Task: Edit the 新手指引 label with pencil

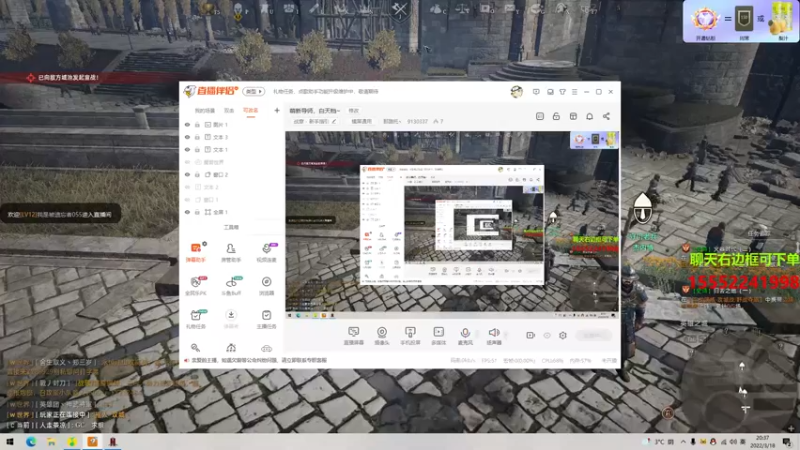Action: point(334,121)
